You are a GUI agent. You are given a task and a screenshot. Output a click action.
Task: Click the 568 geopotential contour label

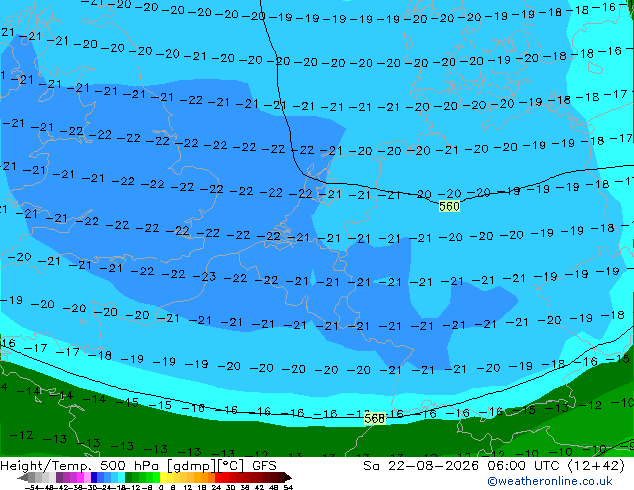(374, 418)
